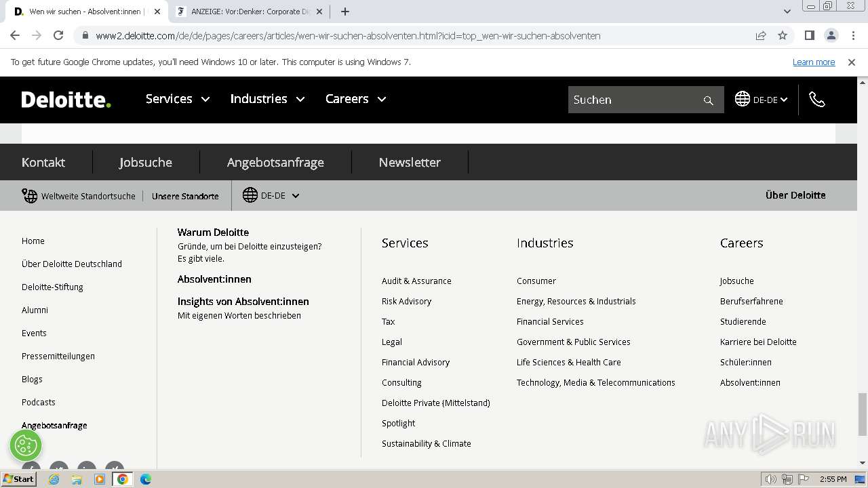The height and width of the screenshot is (488, 868).
Task: Open Newsletter tab
Action: click(410, 162)
